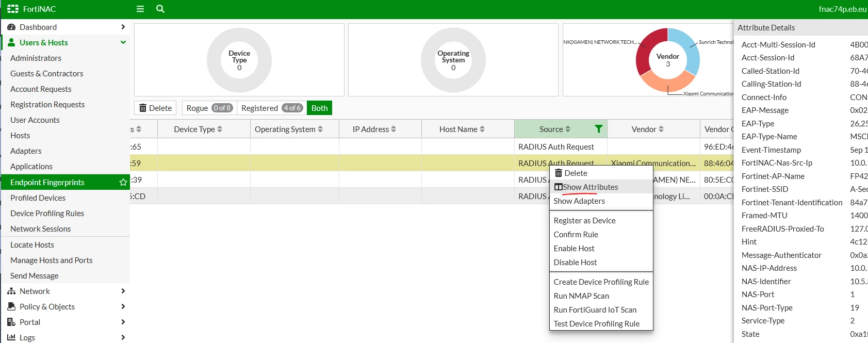The width and height of the screenshot is (868, 343).
Task: Click the Users & Hosts person icon
Action: point(11,42)
